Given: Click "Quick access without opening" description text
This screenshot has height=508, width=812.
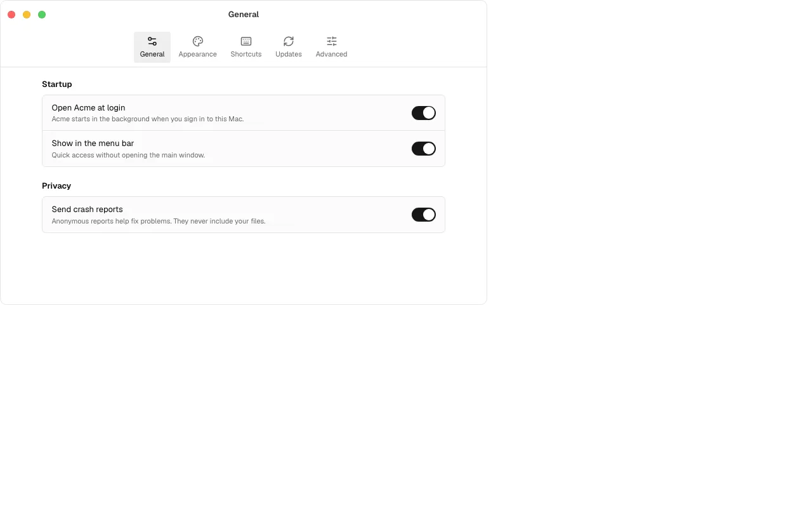Looking at the screenshot, I should click(128, 155).
